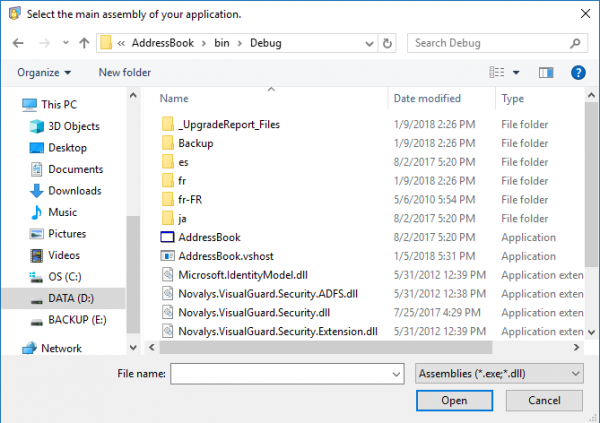Select the ja folder icon
This screenshot has height=423, width=600.
pyautogui.click(x=168, y=218)
